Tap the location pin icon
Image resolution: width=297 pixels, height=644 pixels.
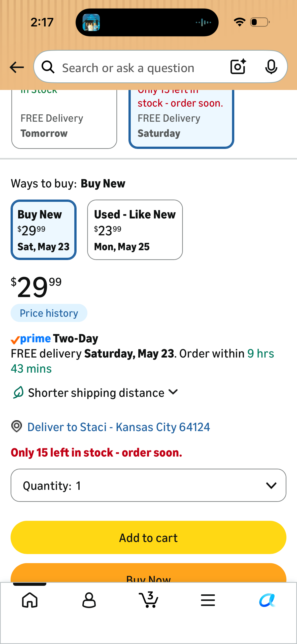(17, 426)
